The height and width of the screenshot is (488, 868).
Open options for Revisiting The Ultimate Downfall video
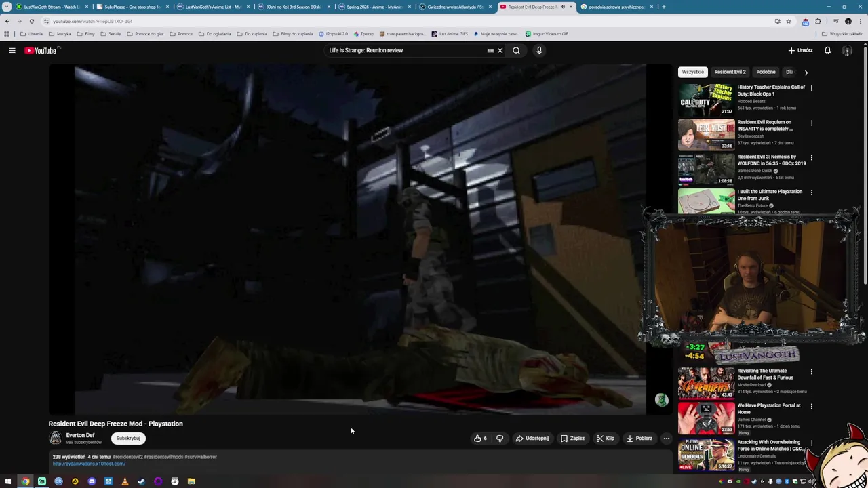point(811,371)
